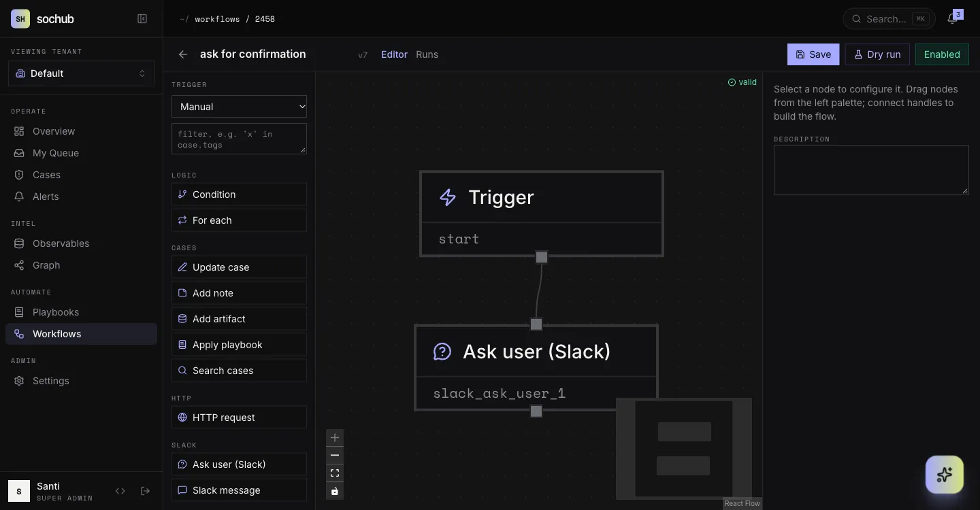Image resolution: width=980 pixels, height=510 pixels.
Task: Pick the Apply playbook palette node
Action: 239,345
